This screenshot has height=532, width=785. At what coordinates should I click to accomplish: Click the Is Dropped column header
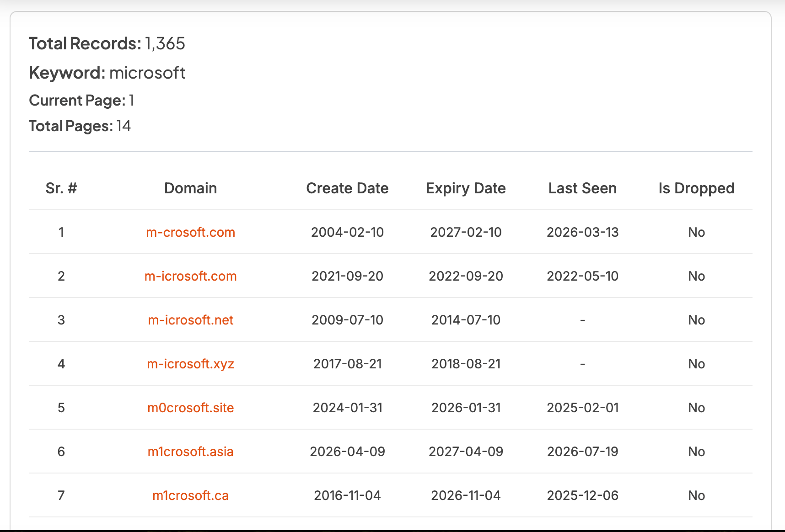point(696,188)
